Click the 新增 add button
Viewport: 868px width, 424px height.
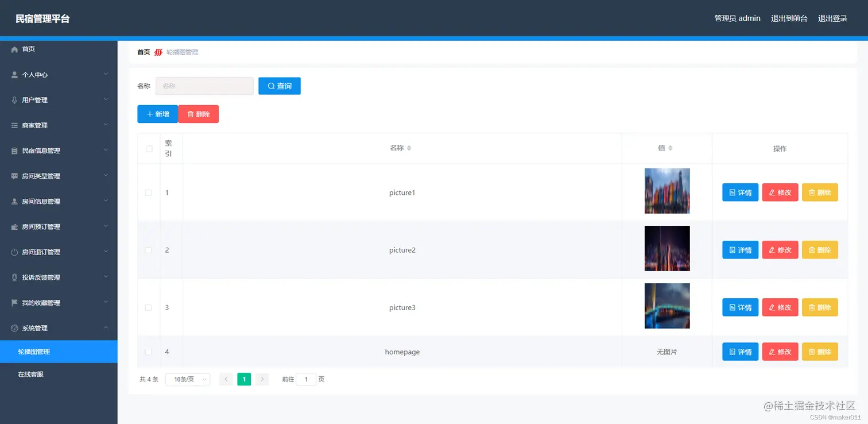157,114
